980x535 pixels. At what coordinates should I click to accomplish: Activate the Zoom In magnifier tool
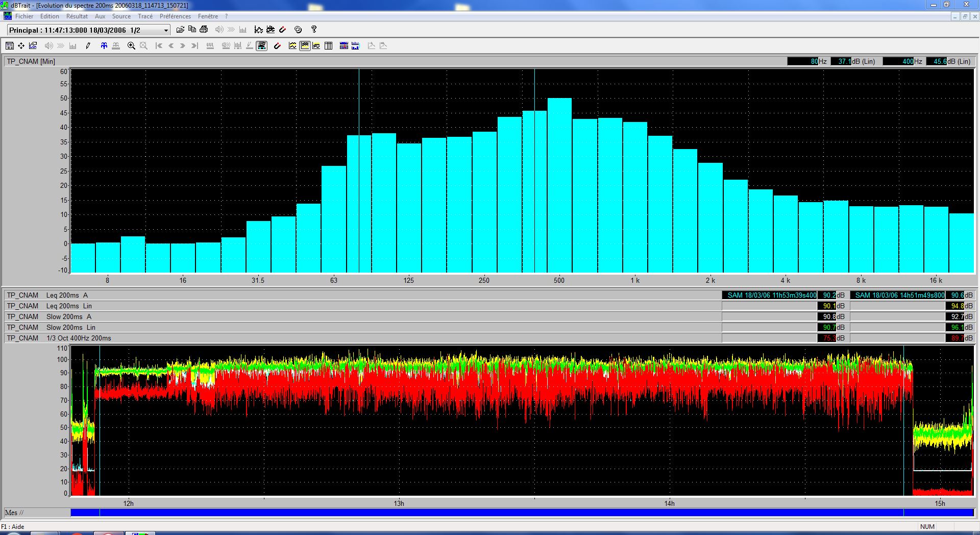point(131,45)
